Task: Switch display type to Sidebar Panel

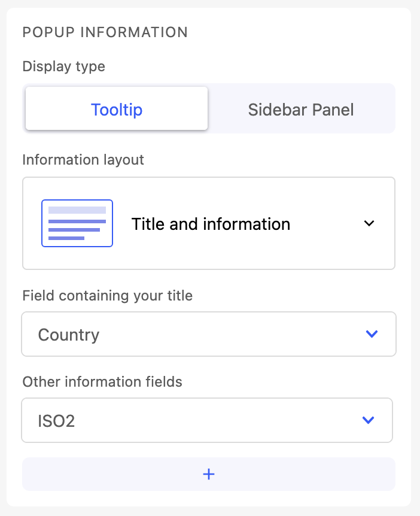Action: click(301, 110)
